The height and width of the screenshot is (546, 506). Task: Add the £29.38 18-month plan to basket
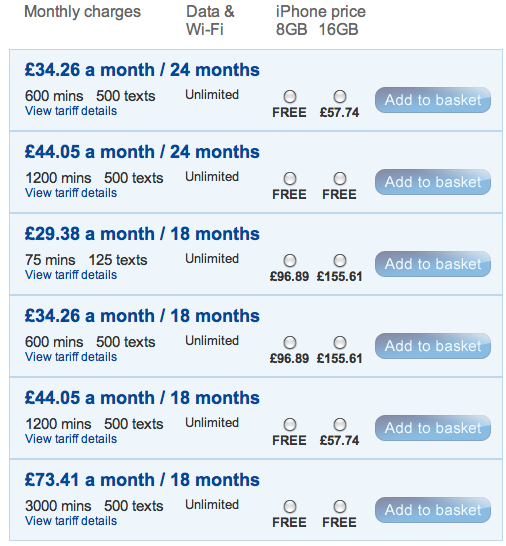[433, 264]
